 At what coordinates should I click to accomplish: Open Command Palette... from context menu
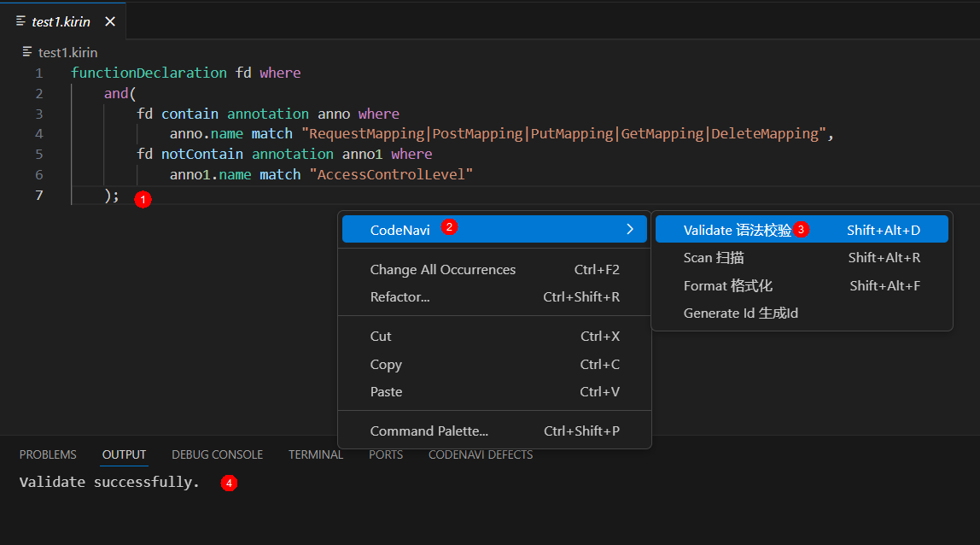click(429, 431)
